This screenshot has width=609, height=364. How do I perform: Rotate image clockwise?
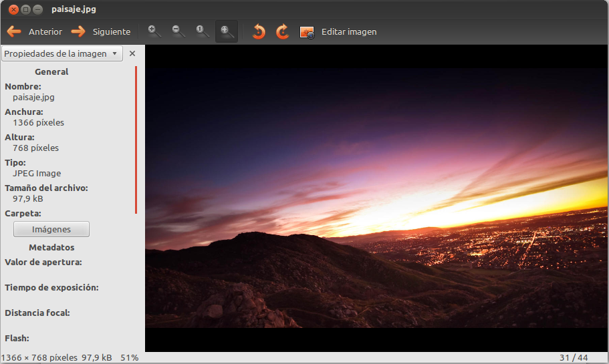click(x=282, y=31)
